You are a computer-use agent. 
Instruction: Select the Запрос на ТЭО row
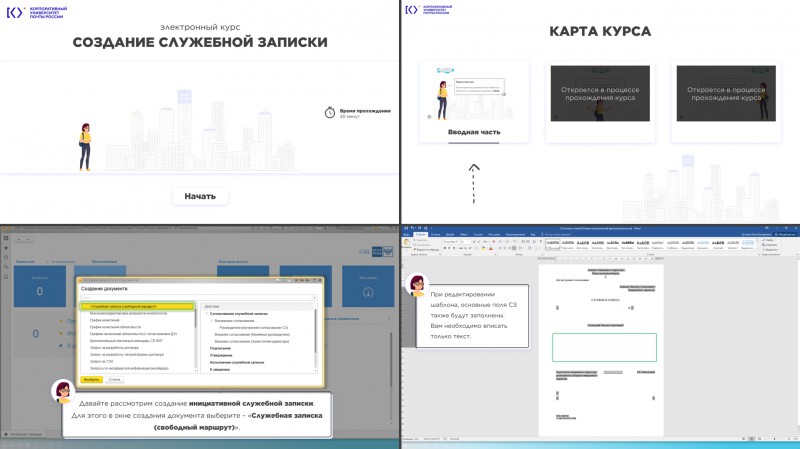102,361
